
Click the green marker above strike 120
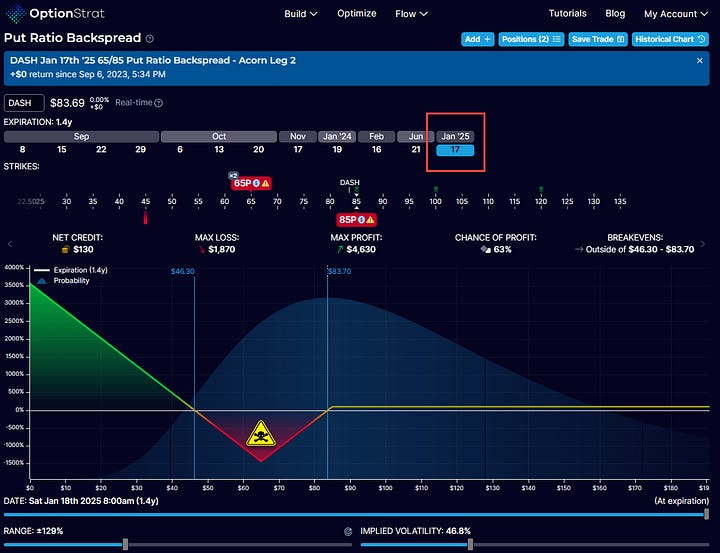point(541,189)
